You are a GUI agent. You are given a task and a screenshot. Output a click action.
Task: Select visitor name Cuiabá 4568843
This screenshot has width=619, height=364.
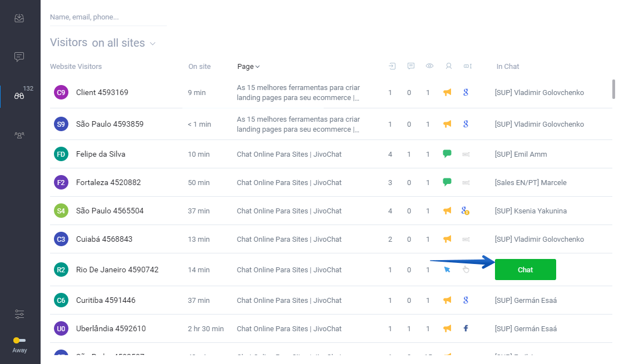pyautogui.click(x=104, y=240)
